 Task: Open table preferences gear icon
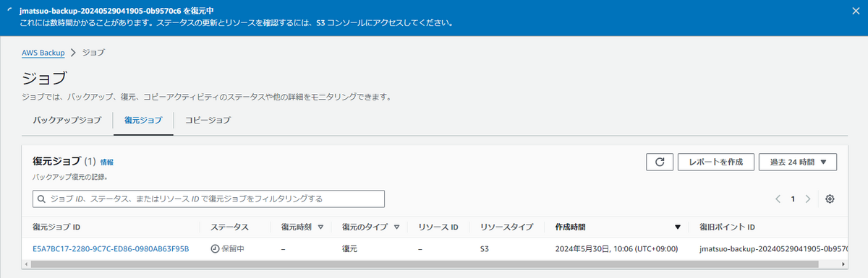click(x=830, y=199)
